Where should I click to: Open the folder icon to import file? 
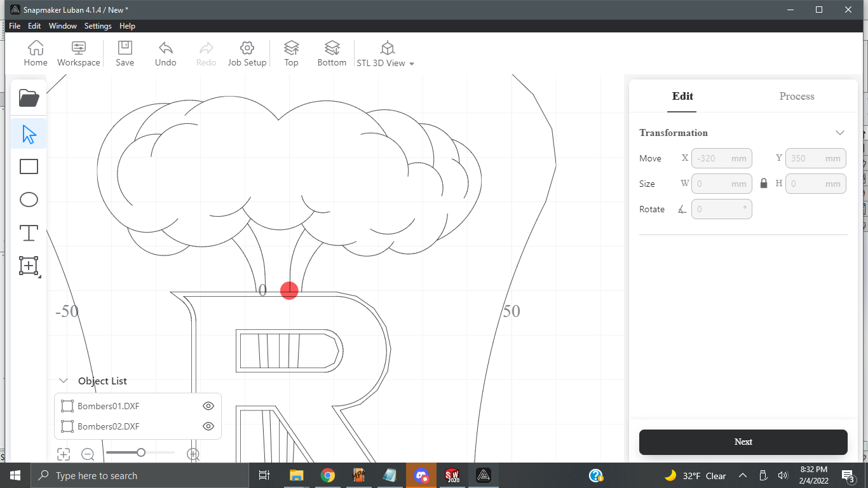(29, 98)
